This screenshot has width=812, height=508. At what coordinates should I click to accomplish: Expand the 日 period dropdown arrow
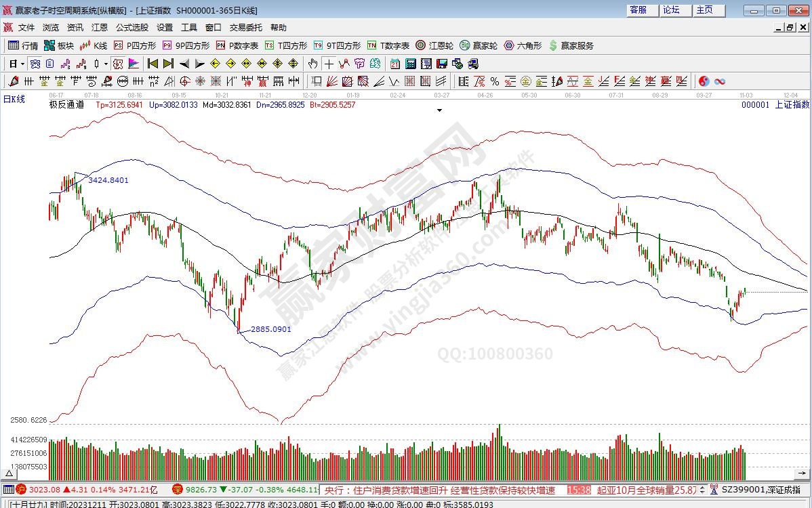[x=22, y=64]
